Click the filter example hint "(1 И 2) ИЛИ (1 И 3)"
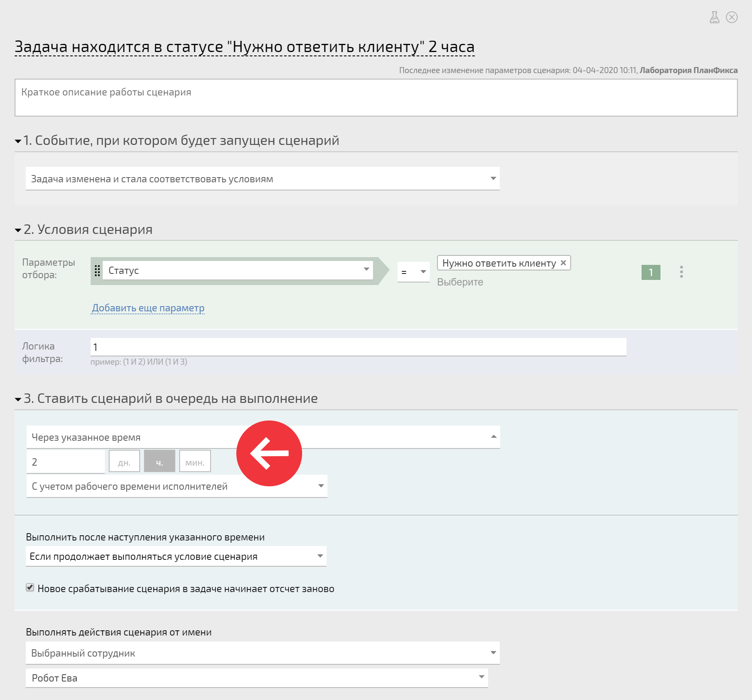Screen dimensions: 752x700 coord(155,362)
